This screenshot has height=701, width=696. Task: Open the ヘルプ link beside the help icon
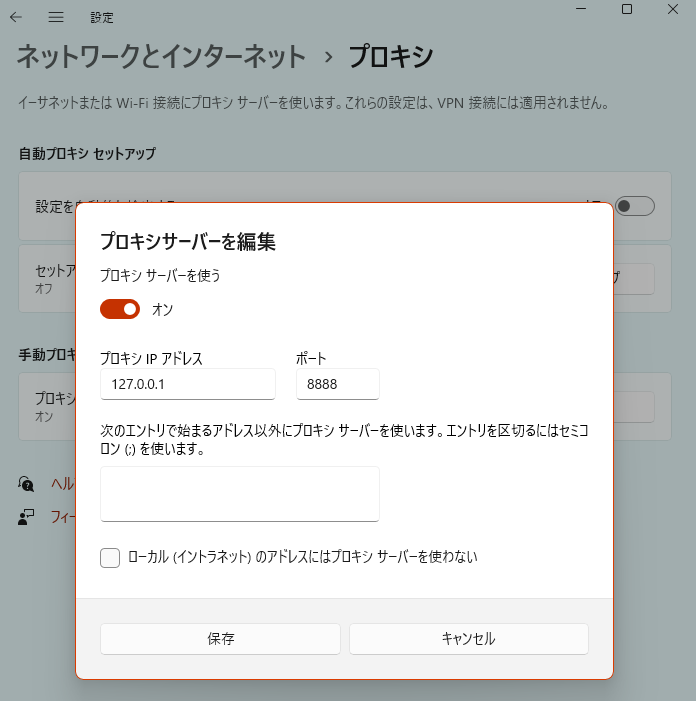point(63,484)
